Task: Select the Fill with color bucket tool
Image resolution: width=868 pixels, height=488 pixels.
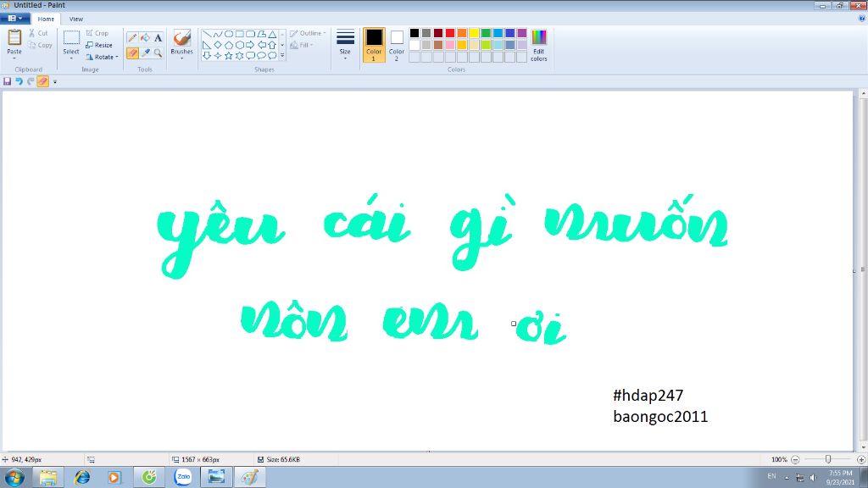Action: (145, 38)
